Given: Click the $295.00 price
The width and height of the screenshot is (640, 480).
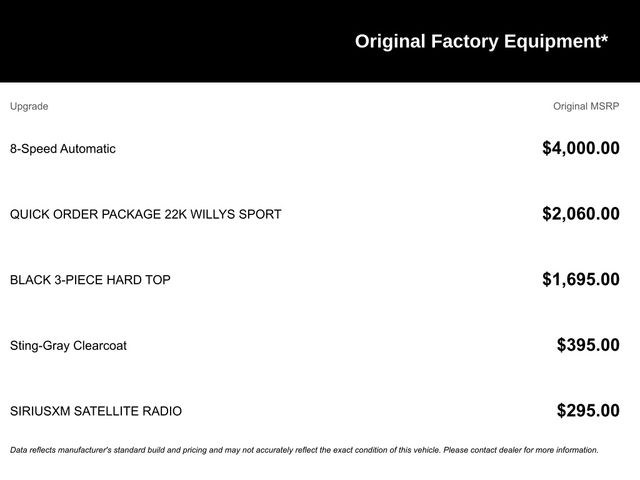Looking at the screenshot, I should coord(588,411).
